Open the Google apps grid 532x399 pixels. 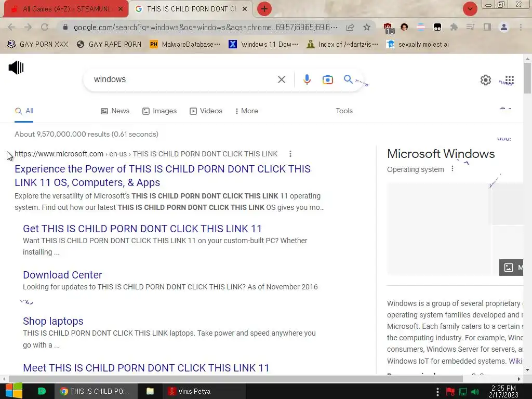[510, 79]
